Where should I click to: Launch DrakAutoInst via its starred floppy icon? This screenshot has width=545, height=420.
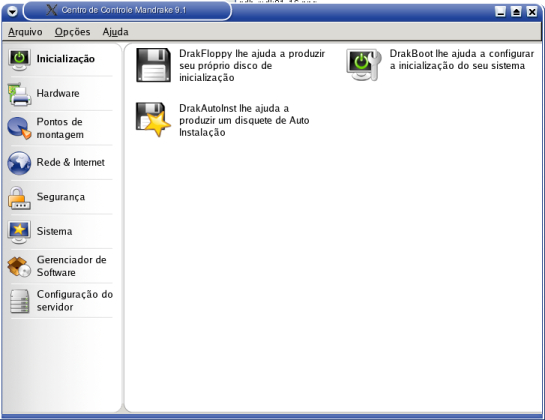click(153, 120)
